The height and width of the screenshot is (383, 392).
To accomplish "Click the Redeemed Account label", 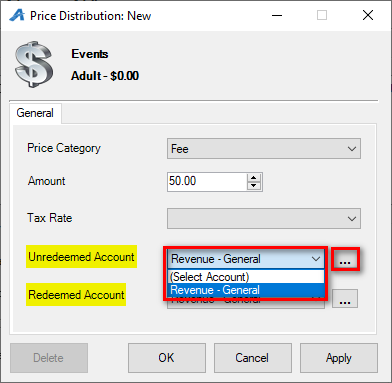I will [x=76, y=295].
